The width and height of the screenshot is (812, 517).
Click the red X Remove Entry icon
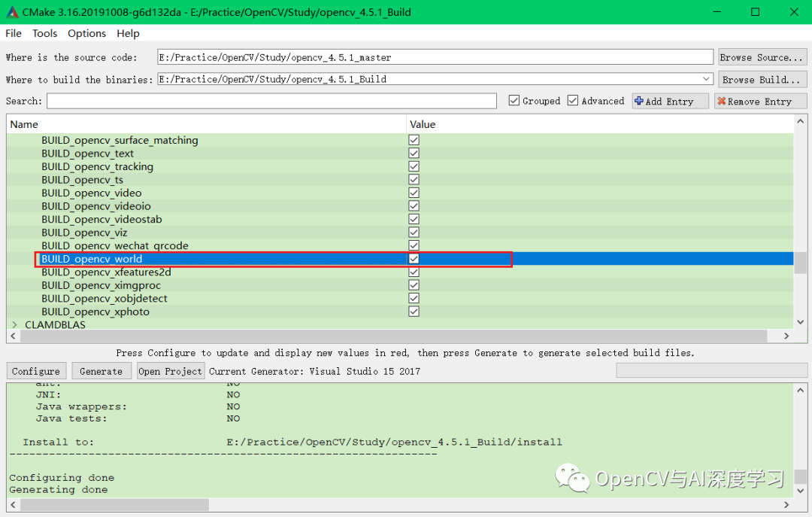(x=723, y=100)
